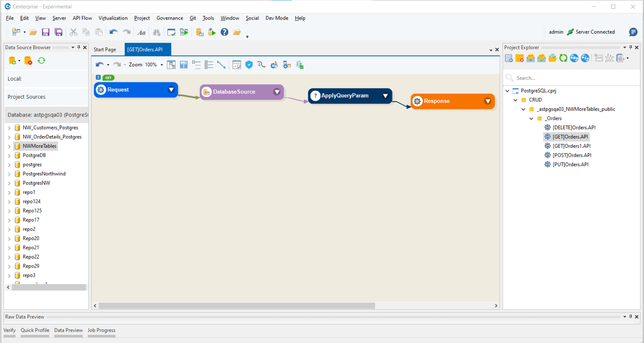644x343 pixels.
Task: Toggle auto-hide pin on Project Explorer
Action: [631, 47]
